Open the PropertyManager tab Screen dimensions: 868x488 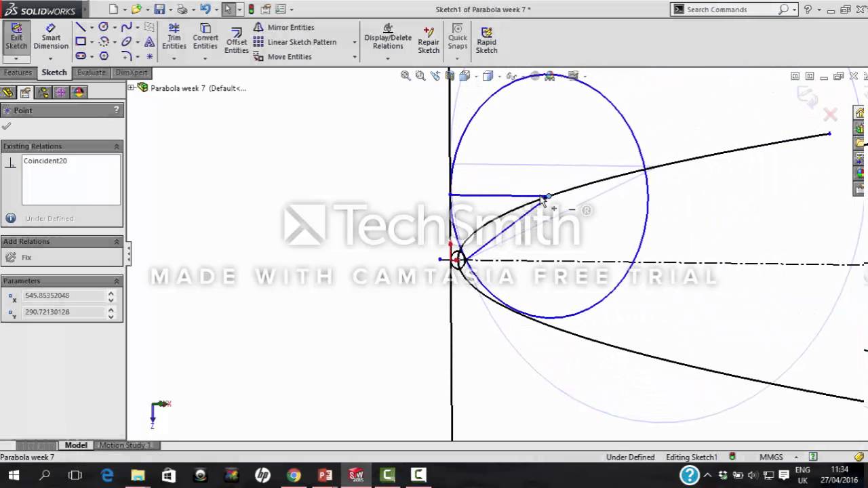26,92
